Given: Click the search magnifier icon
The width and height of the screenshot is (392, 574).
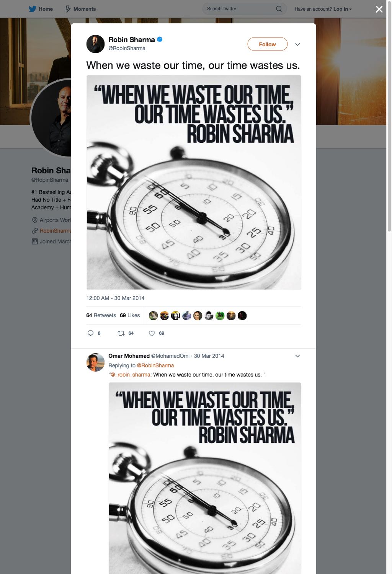Looking at the screenshot, I should [279, 9].
